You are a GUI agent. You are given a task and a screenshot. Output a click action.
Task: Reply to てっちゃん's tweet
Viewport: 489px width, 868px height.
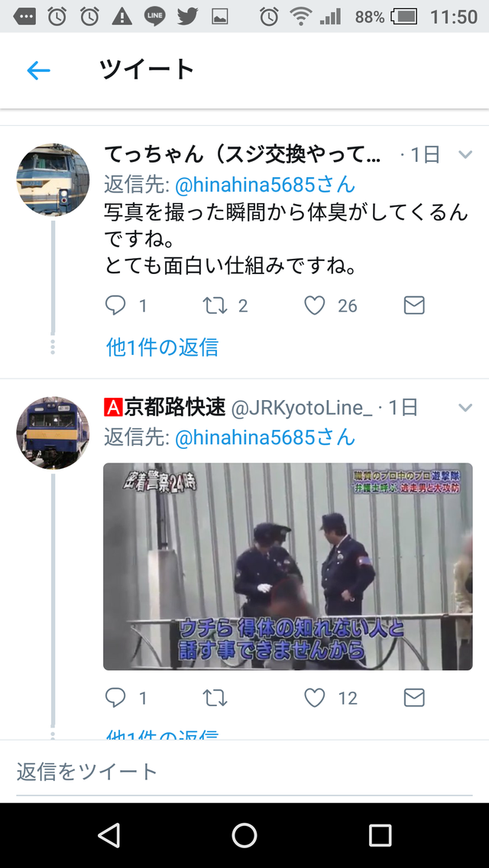[115, 305]
